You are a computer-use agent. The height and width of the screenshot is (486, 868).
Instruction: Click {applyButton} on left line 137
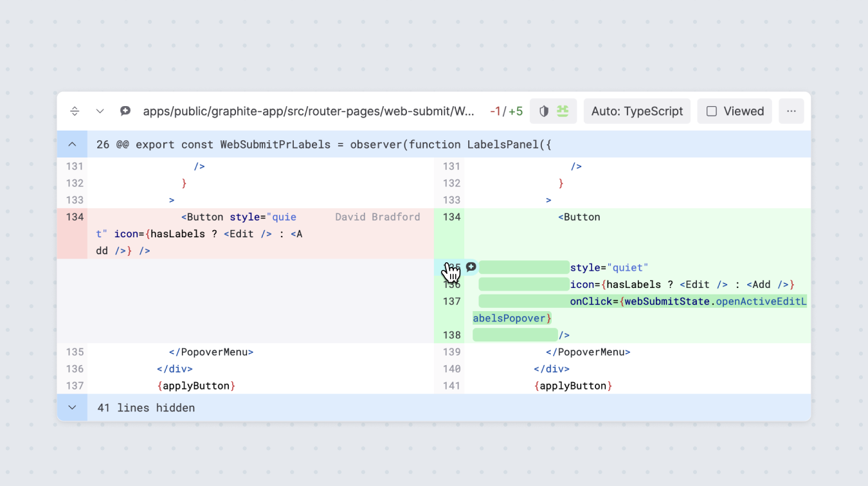tap(196, 386)
